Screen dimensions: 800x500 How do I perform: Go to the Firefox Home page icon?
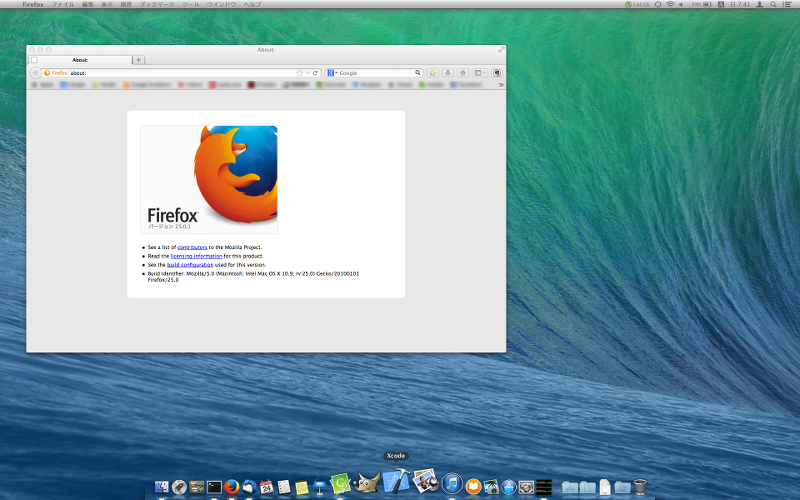[x=463, y=73]
